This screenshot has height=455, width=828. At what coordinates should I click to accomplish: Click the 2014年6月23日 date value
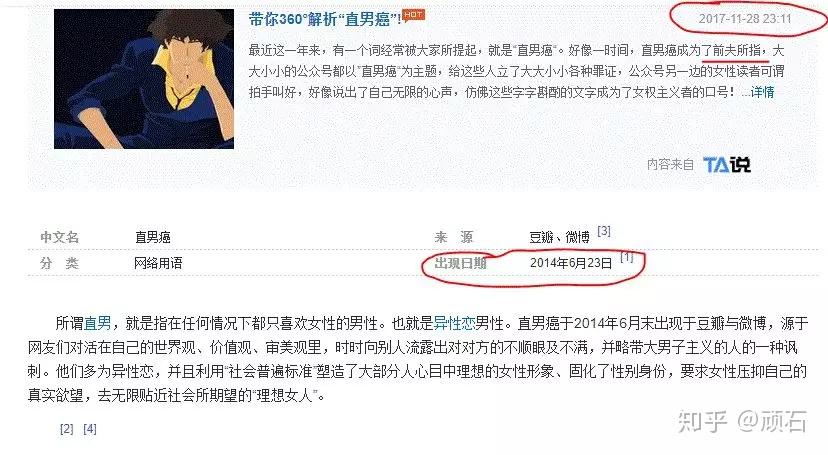point(571,263)
